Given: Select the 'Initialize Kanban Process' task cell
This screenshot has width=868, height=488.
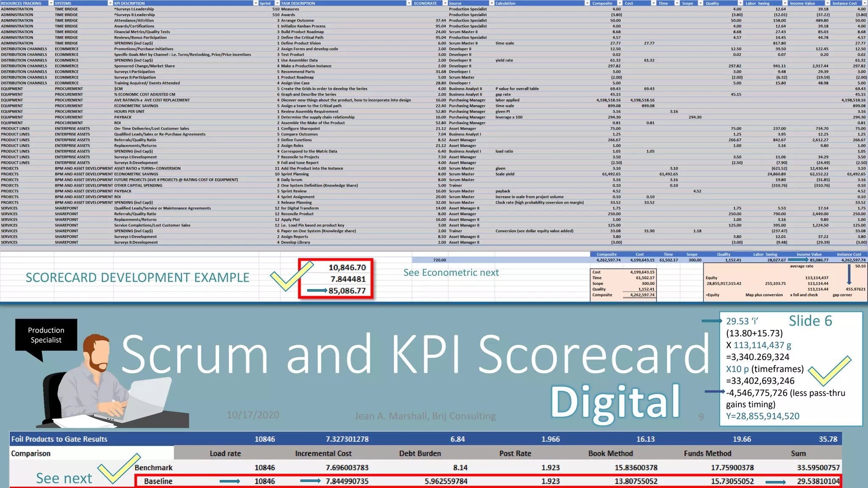Looking at the screenshot, I should click(303, 26).
